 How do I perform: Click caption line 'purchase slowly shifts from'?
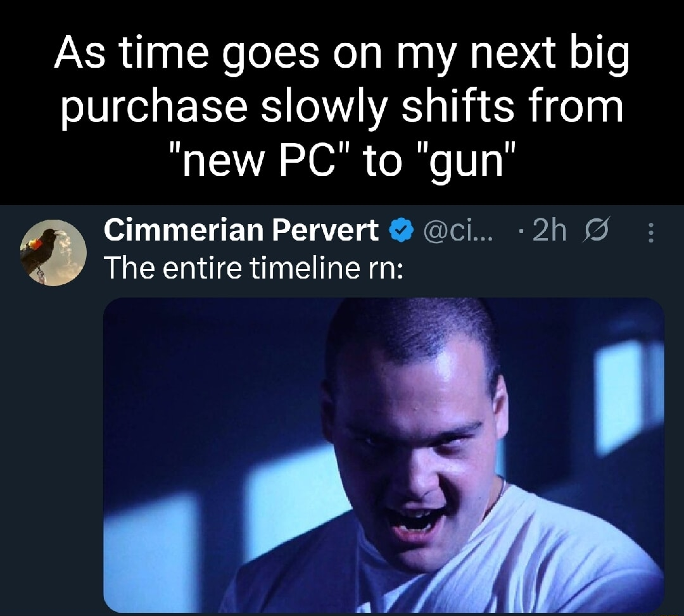coord(342,108)
